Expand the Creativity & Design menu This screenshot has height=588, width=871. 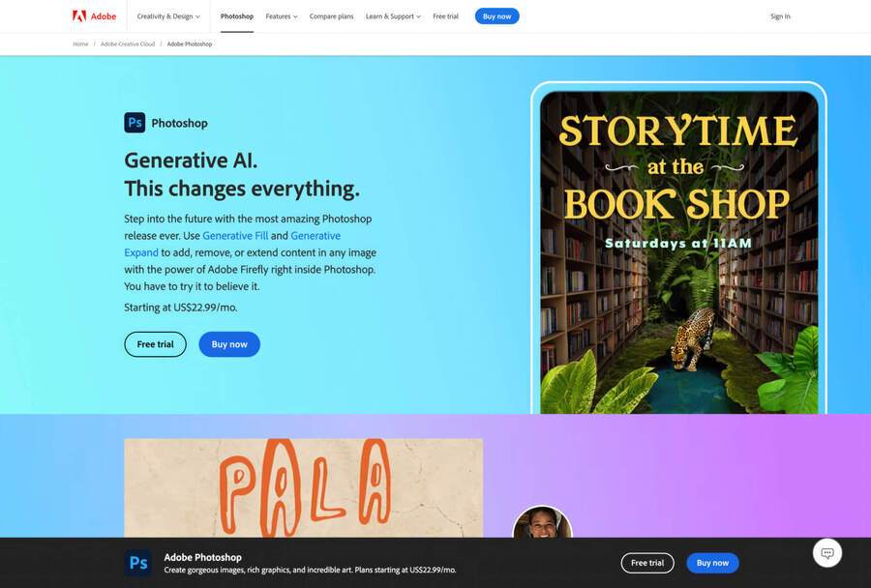(168, 16)
